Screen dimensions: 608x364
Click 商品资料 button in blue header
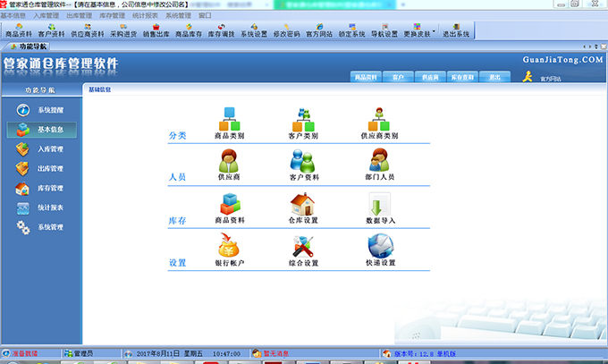[366, 77]
